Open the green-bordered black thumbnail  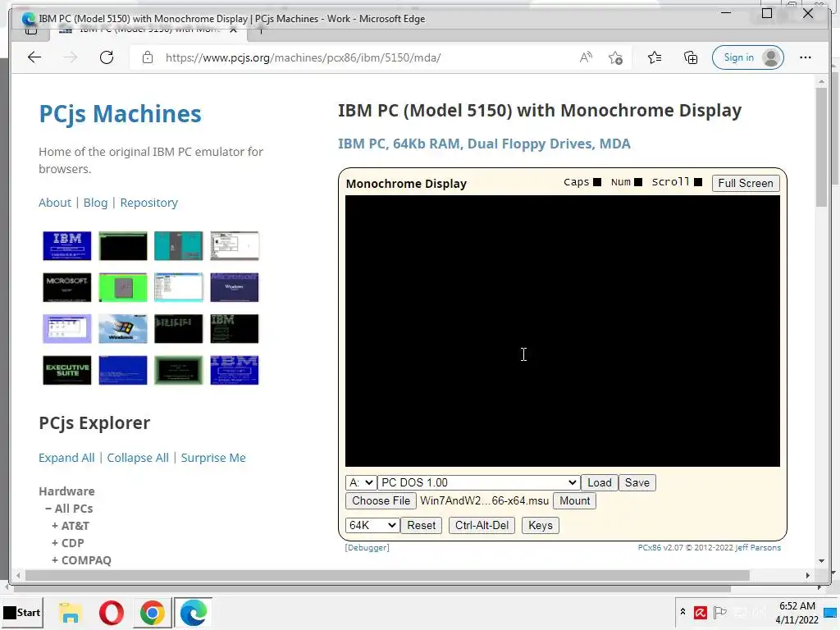click(178, 370)
